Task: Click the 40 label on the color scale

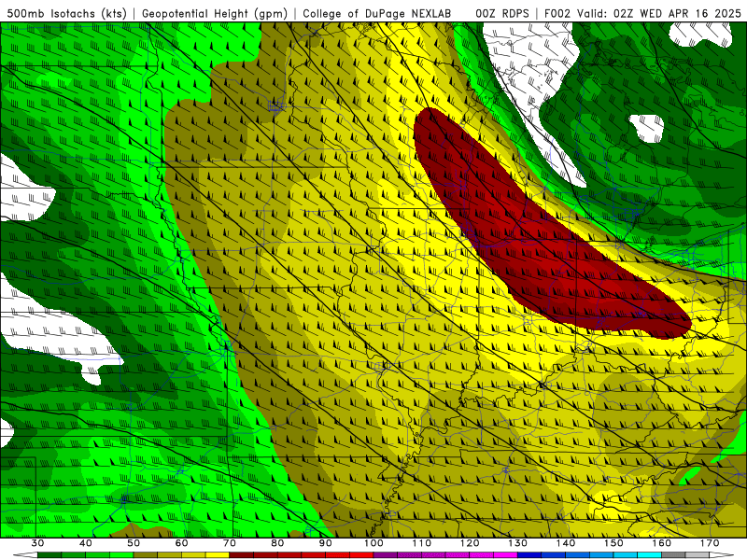Action: (86, 543)
